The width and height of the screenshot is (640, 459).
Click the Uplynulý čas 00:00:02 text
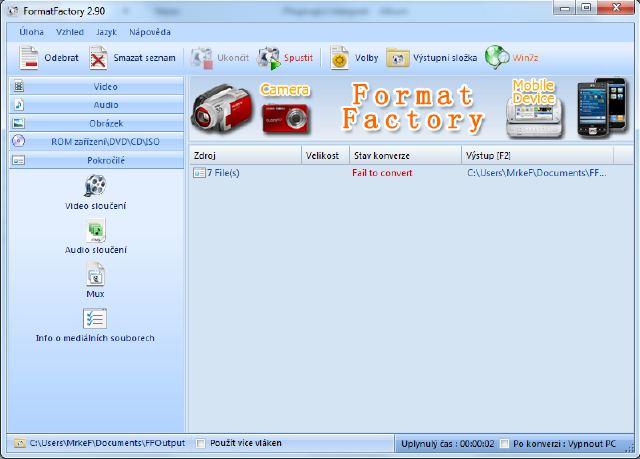pos(448,444)
